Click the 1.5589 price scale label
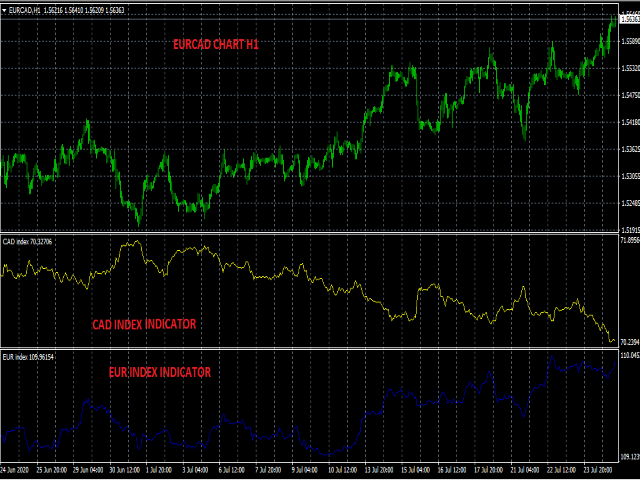The image size is (640, 480). click(631, 41)
